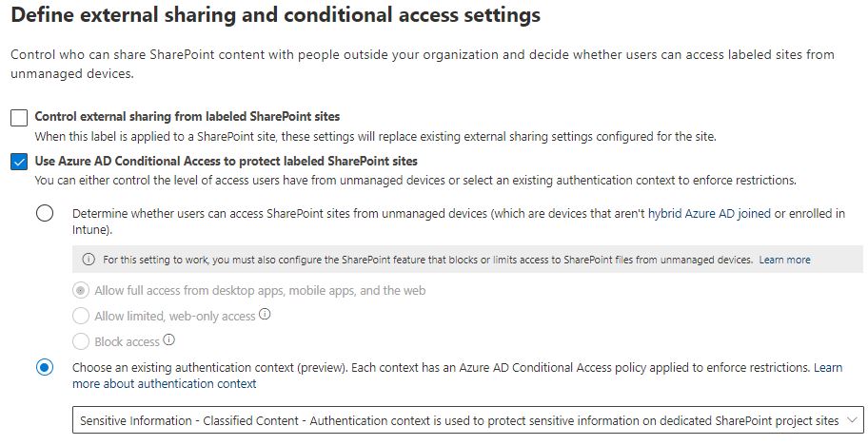The height and width of the screenshot is (445, 868).
Task: Expand the authentication context dropdown chevron
Action: point(851,419)
